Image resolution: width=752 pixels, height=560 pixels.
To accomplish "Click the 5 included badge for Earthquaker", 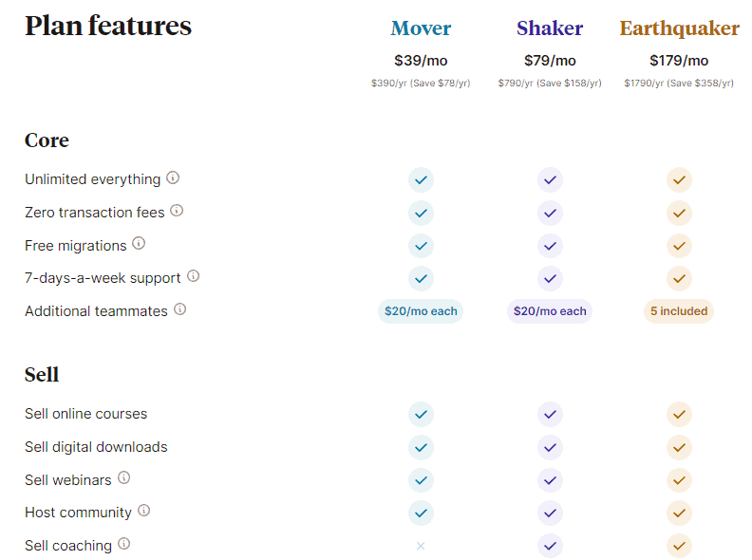I will pos(679,311).
